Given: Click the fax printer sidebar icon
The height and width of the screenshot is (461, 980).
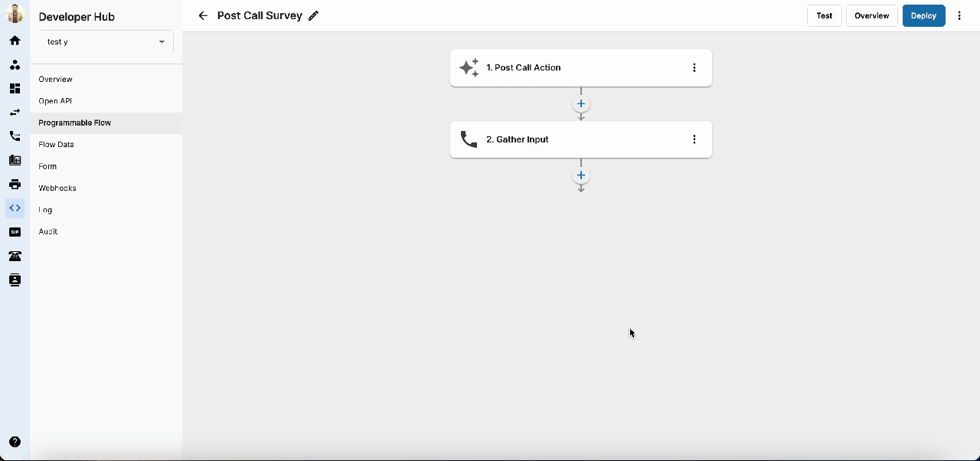Looking at the screenshot, I should pos(15,184).
